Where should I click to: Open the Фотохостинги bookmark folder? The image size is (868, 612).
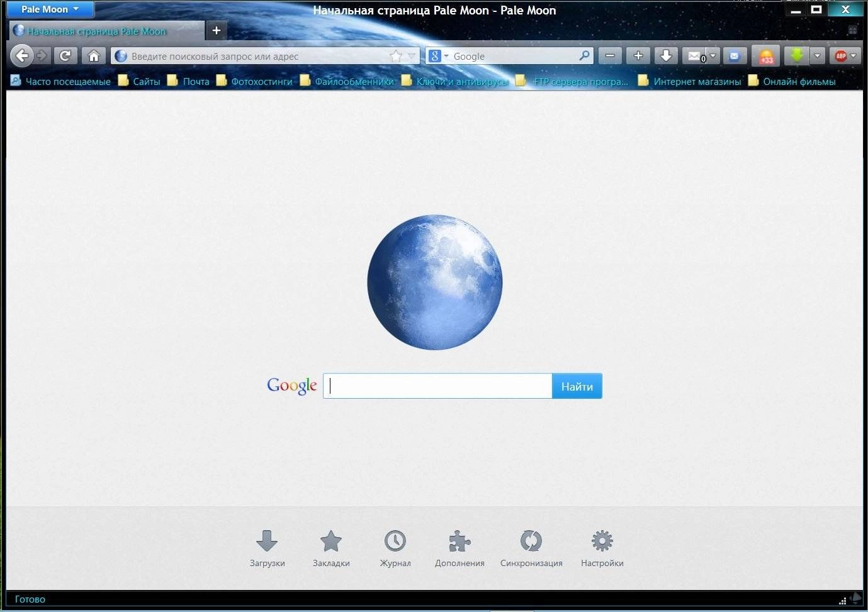pyautogui.click(x=254, y=81)
